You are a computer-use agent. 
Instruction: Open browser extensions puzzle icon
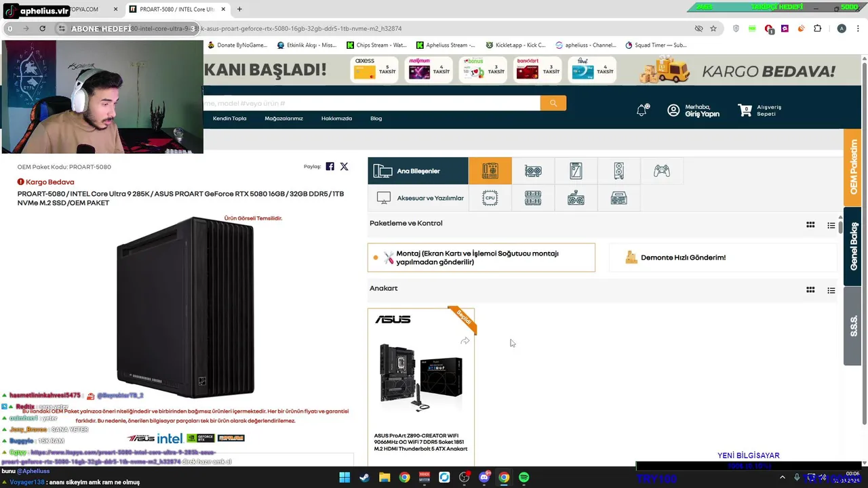[x=817, y=28]
